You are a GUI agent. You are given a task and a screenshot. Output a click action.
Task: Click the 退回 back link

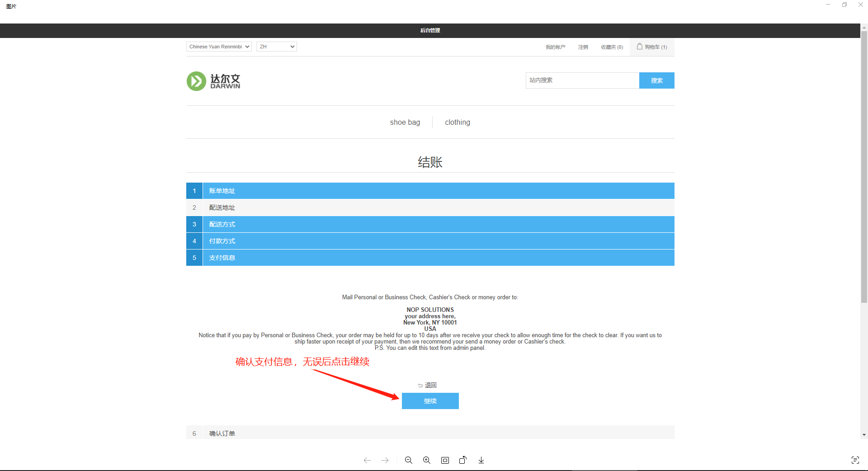click(430, 385)
